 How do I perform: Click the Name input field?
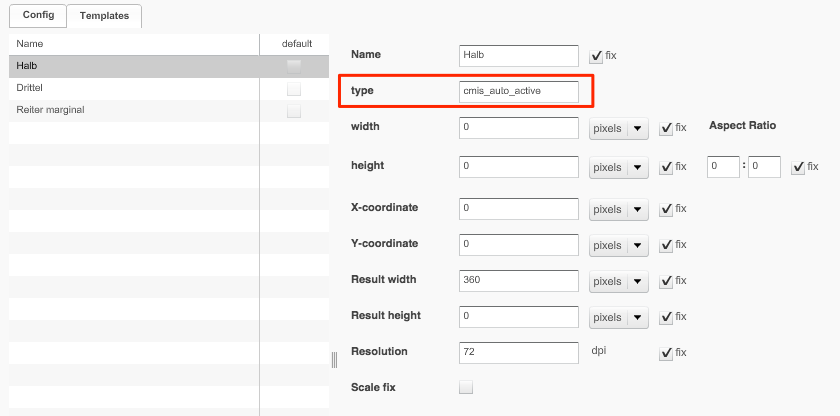pyautogui.click(x=519, y=56)
